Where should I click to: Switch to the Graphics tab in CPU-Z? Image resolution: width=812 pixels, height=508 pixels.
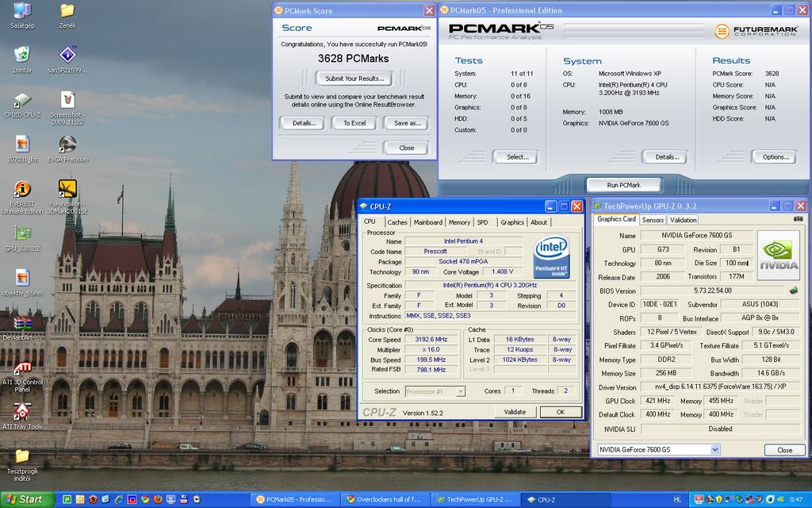pyautogui.click(x=512, y=222)
